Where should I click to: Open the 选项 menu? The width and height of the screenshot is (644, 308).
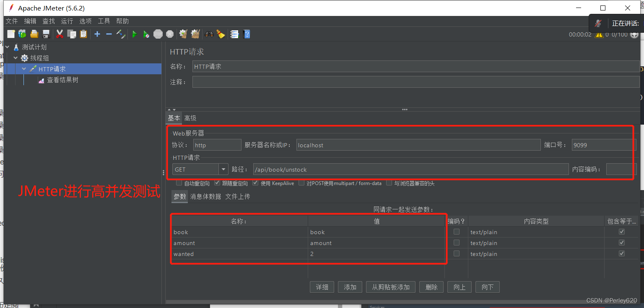click(86, 21)
